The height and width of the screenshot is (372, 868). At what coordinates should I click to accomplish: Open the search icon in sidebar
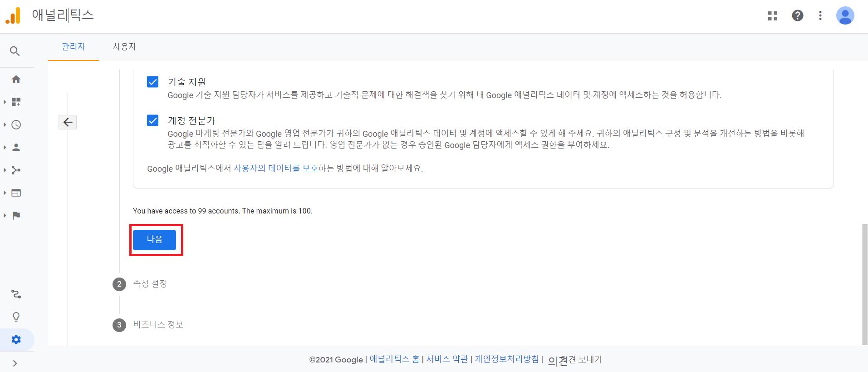(x=15, y=51)
